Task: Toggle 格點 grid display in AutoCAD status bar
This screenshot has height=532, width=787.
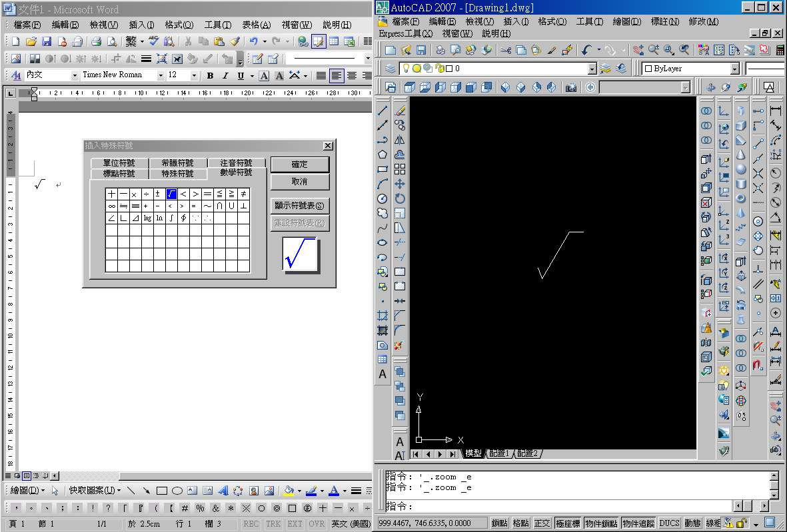Action: click(520, 523)
